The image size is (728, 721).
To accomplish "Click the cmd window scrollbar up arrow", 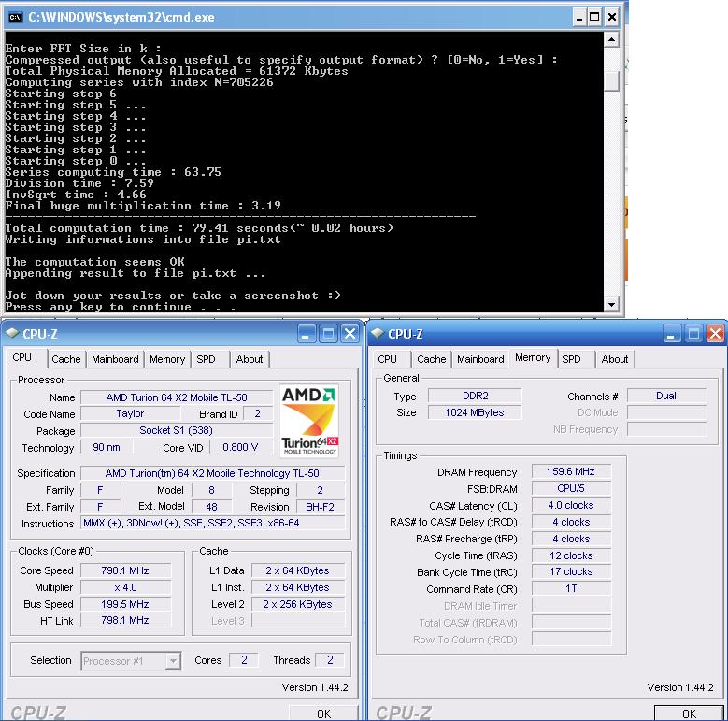I will click(611, 40).
